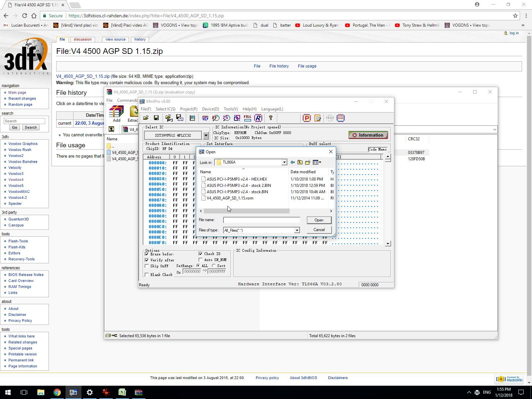
Task: Click the question mark help icon
Action: point(271,118)
